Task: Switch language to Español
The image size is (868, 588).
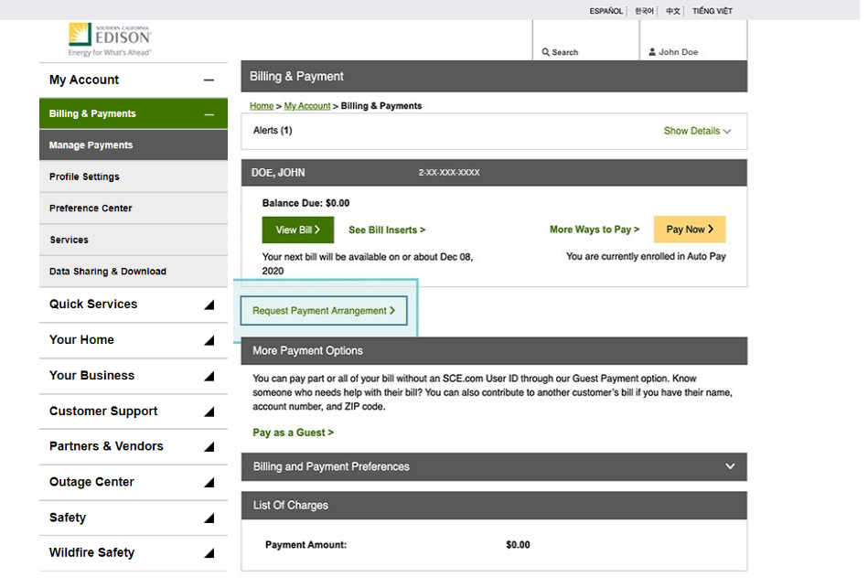Action: coord(605,11)
